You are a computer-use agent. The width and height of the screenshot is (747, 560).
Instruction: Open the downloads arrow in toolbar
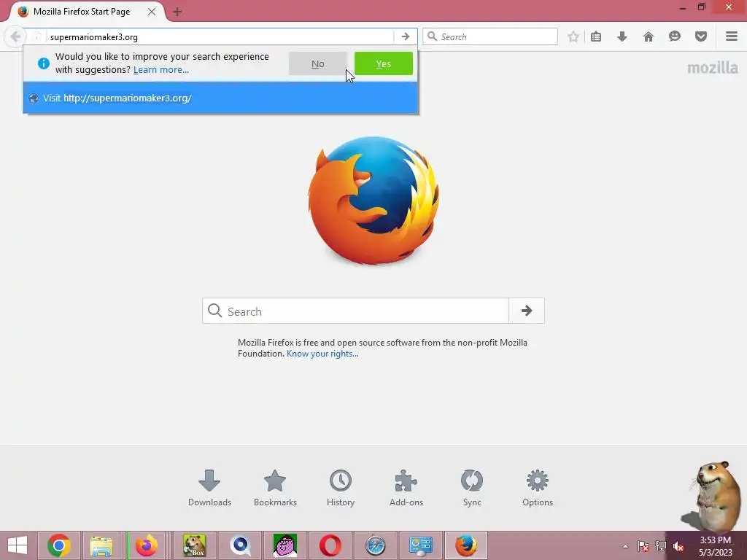coord(622,36)
